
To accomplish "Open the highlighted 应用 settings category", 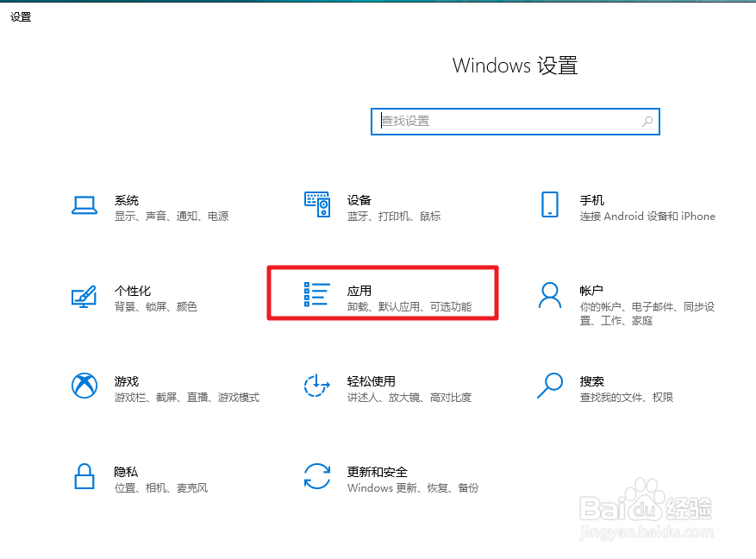I will (384, 293).
